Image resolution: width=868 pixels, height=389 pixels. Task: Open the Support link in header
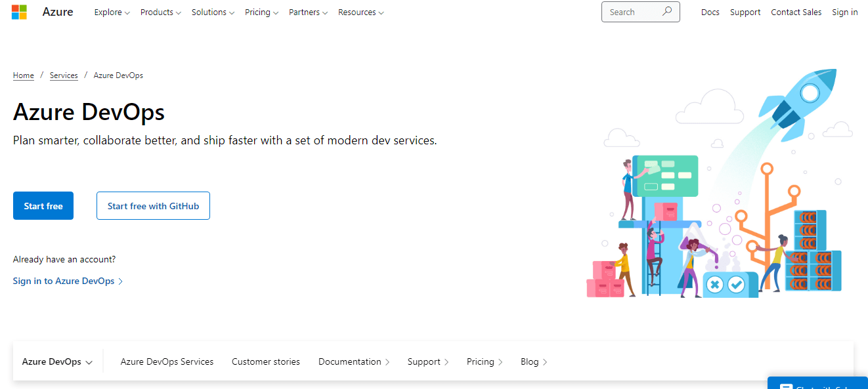tap(745, 12)
